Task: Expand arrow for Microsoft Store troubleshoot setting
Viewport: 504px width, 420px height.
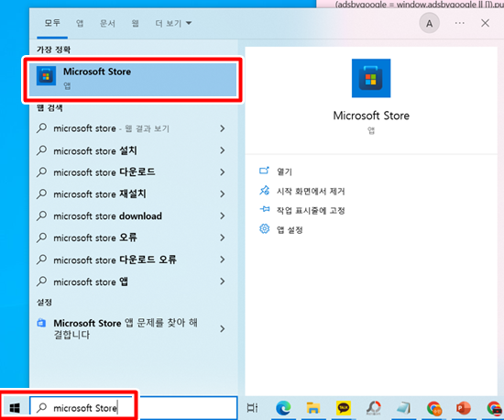Action: pos(222,329)
